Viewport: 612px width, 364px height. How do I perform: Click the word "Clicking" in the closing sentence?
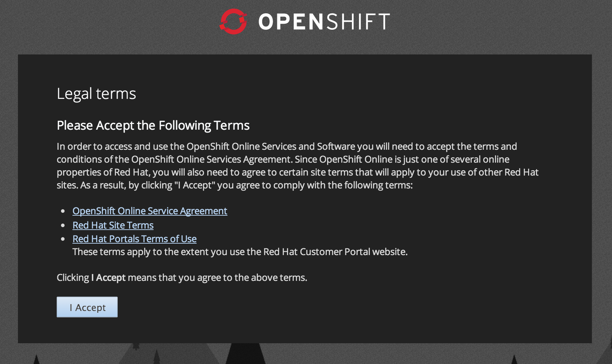click(73, 278)
